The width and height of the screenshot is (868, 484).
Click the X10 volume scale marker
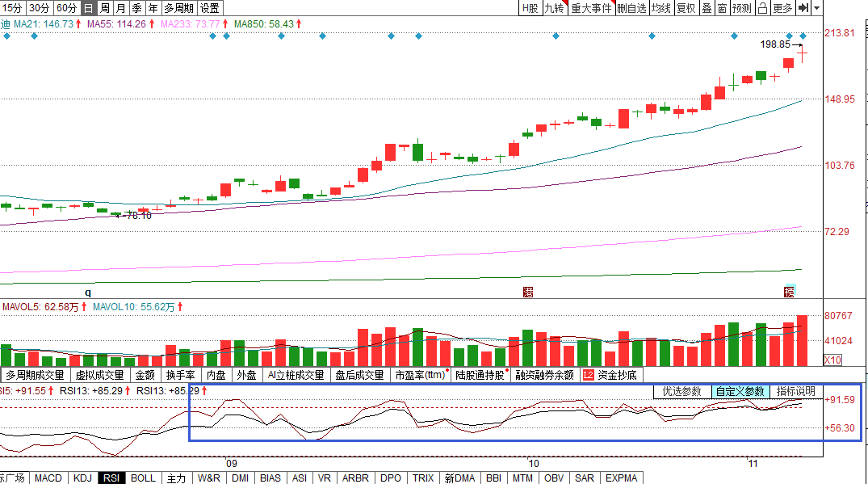[x=833, y=360]
